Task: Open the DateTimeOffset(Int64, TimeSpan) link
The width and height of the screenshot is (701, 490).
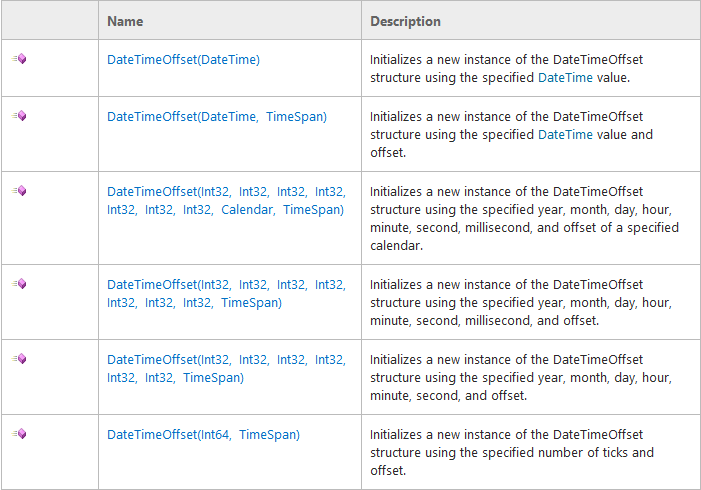Action: tap(203, 434)
